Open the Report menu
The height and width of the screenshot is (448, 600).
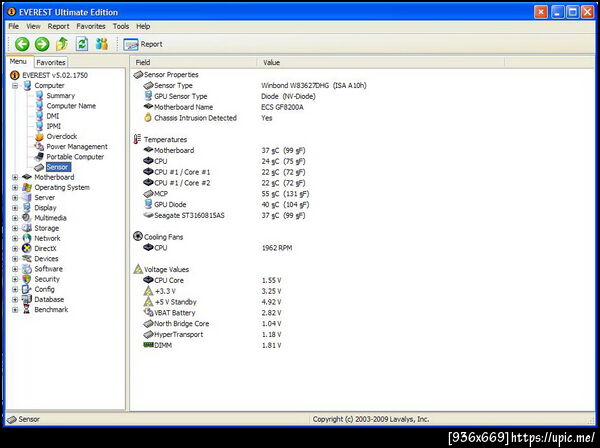pos(59,26)
